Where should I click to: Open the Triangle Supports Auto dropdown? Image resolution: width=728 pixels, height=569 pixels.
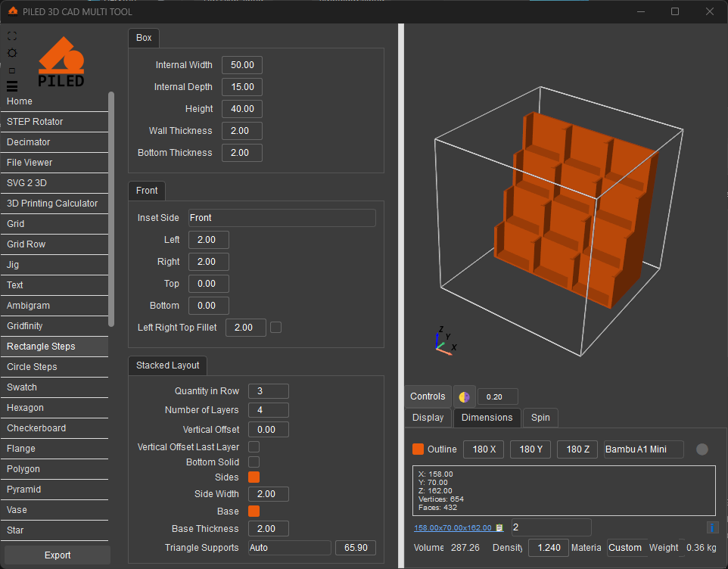[x=290, y=548]
